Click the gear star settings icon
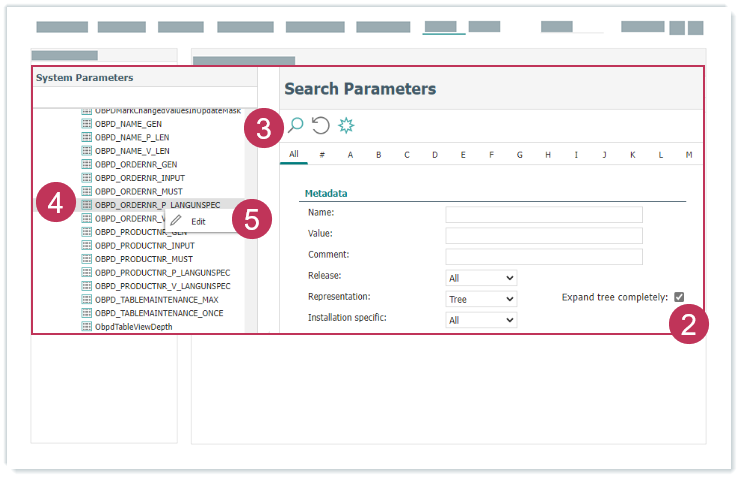This screenshot has width=741, height=479. click(346, 125)
